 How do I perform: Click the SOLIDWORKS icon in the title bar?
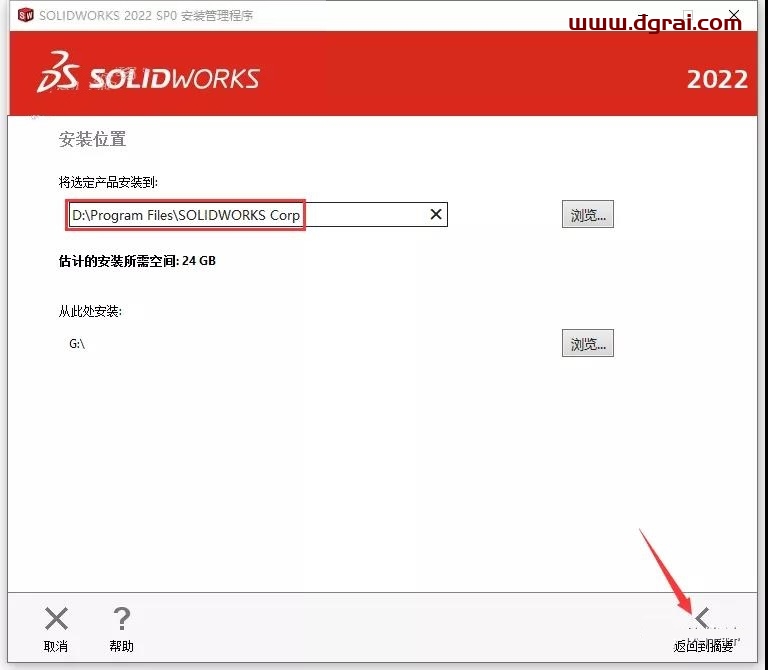point(25,15)
